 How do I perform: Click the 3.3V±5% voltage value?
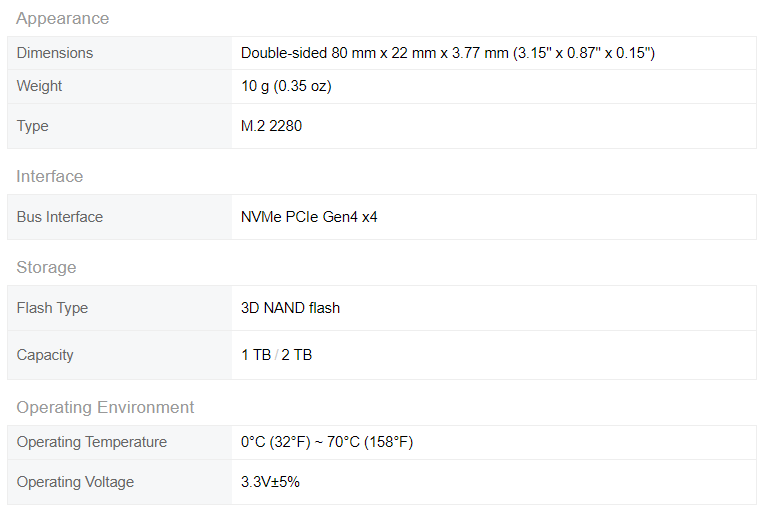(270, 482)
